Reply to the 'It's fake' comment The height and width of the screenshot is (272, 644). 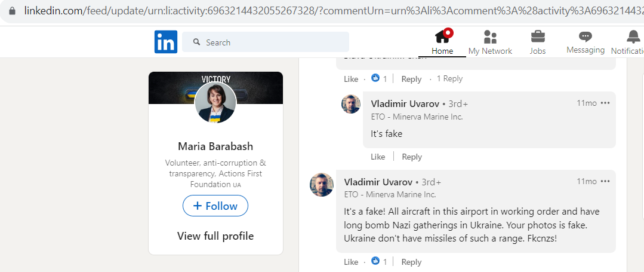(412, 157)
